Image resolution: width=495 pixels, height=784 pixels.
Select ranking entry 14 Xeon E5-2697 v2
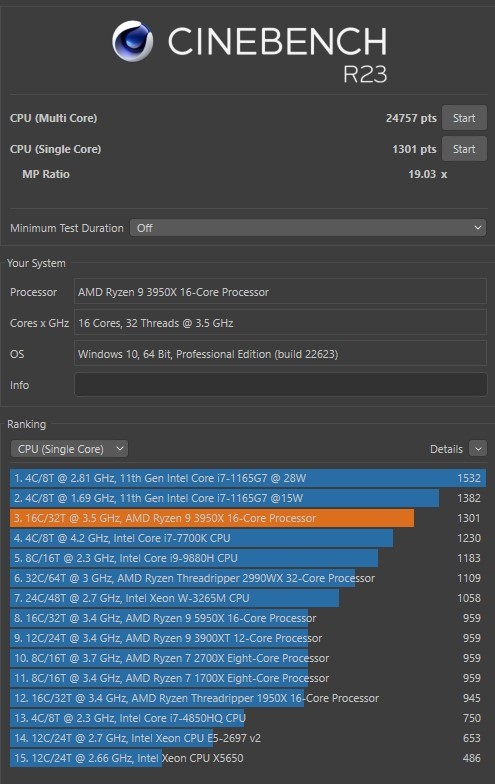tap(248, 738)
